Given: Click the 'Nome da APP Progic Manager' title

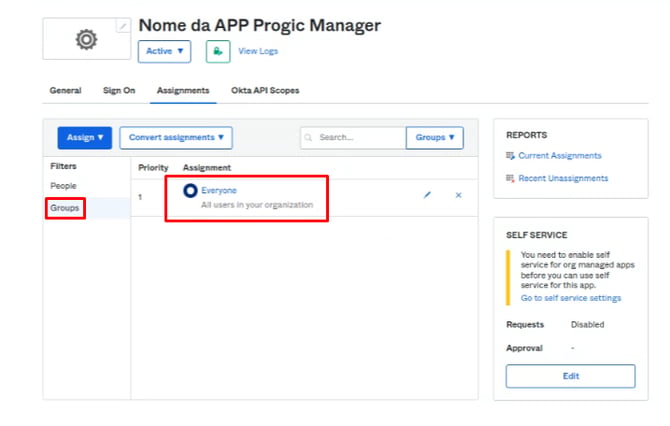Looking at the screenshot, I should [x=259, y=26].
